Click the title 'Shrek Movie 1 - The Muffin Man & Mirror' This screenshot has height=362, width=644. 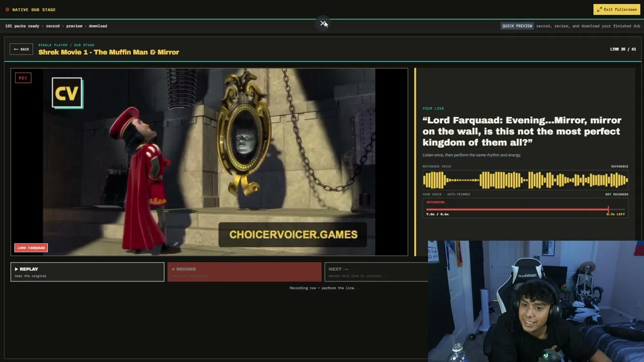click(x=109, y=52)
